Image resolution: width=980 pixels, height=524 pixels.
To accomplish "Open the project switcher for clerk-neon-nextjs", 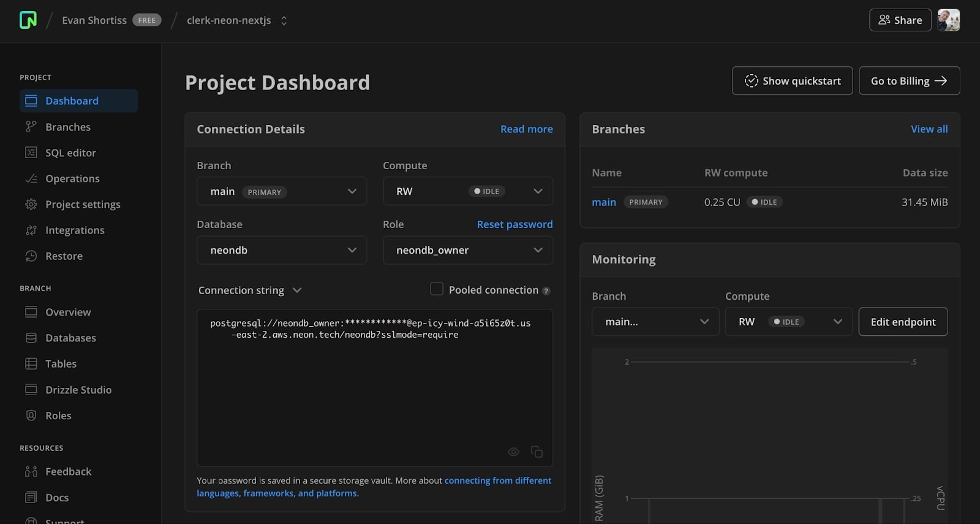I will coord(284,21).
